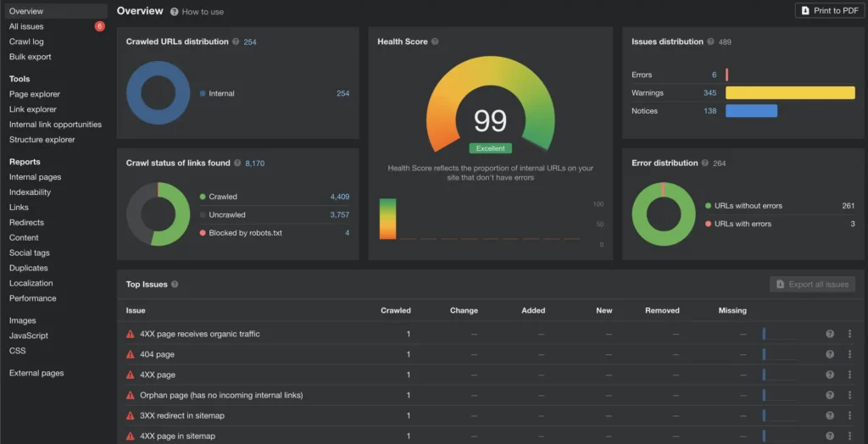Click help icon next to Issues distribution
The image size is (868, 444).
[x=711, y=42]
